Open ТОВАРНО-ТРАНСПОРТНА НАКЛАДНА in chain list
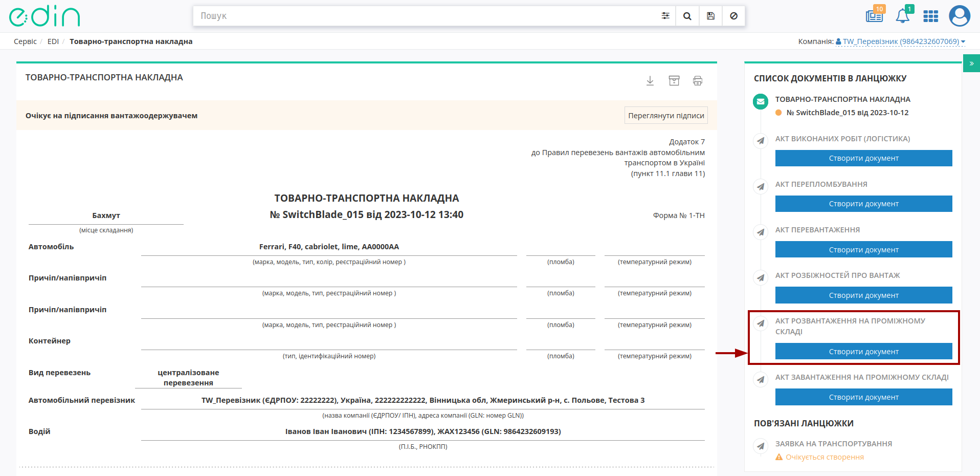 click(842, 99)
